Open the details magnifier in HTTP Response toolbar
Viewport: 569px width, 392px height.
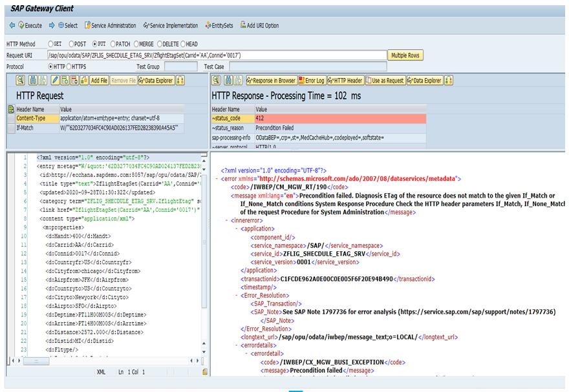click(x=216, y=81)
